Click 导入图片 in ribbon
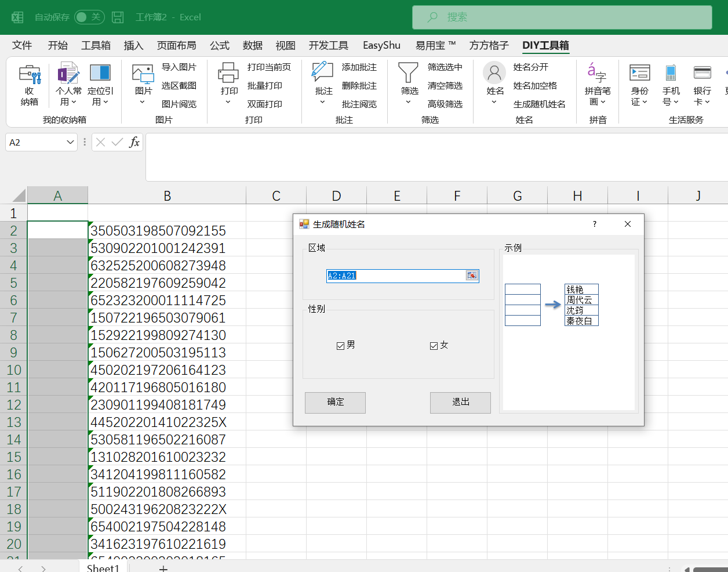728x572 pixels. [x=179, y=67]
